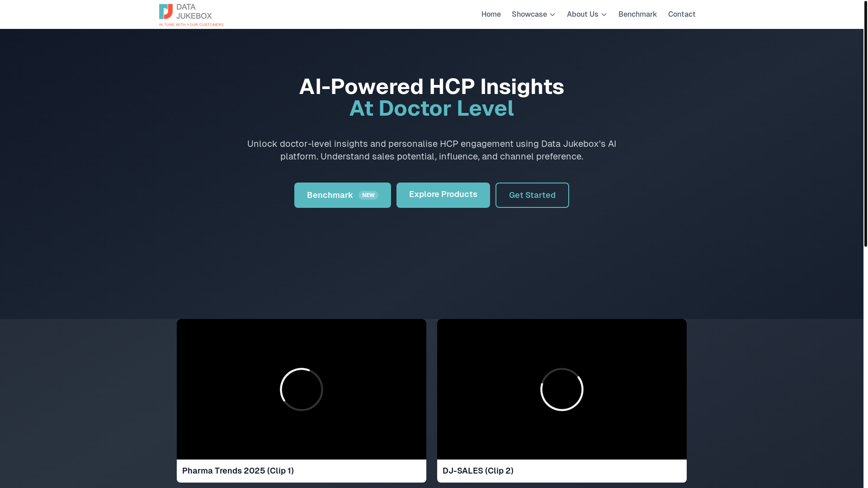Go to Benchmark in navigation bar
The width and height of the screenshot is (868, 488).
click(x=637, y=14)
